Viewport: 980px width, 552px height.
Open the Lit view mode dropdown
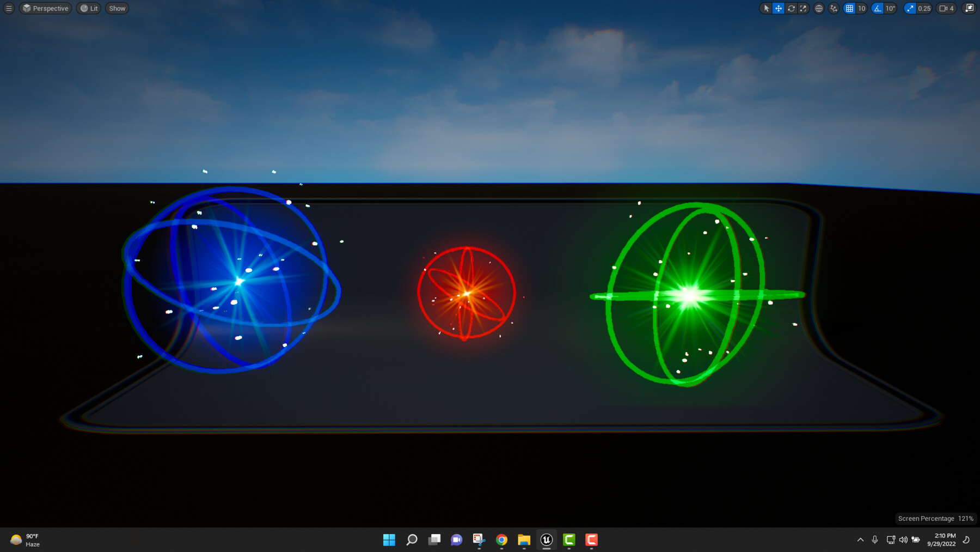tap(88, 8)
